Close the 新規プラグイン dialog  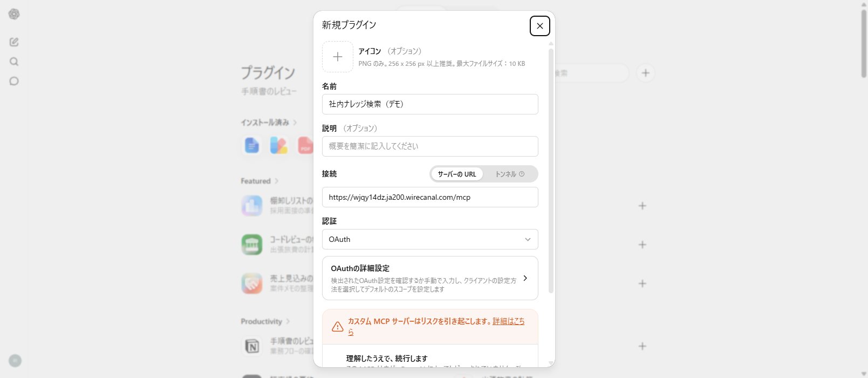539,26
